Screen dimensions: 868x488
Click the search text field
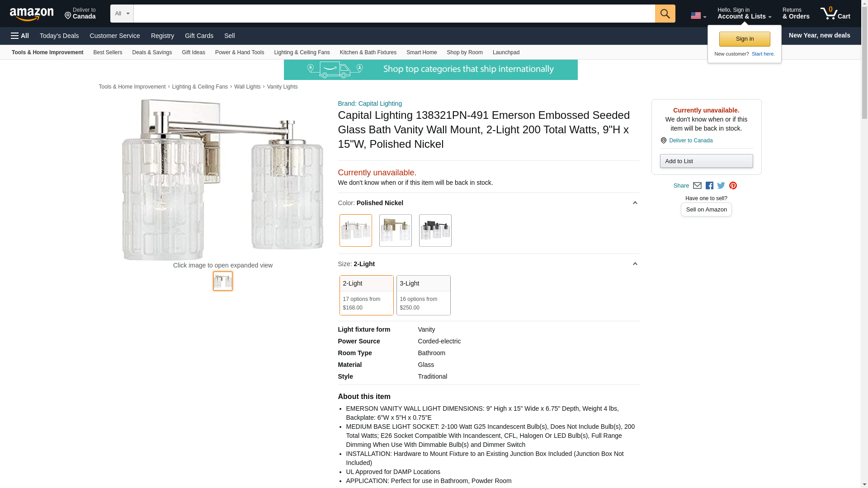click(x=394, y=14)
